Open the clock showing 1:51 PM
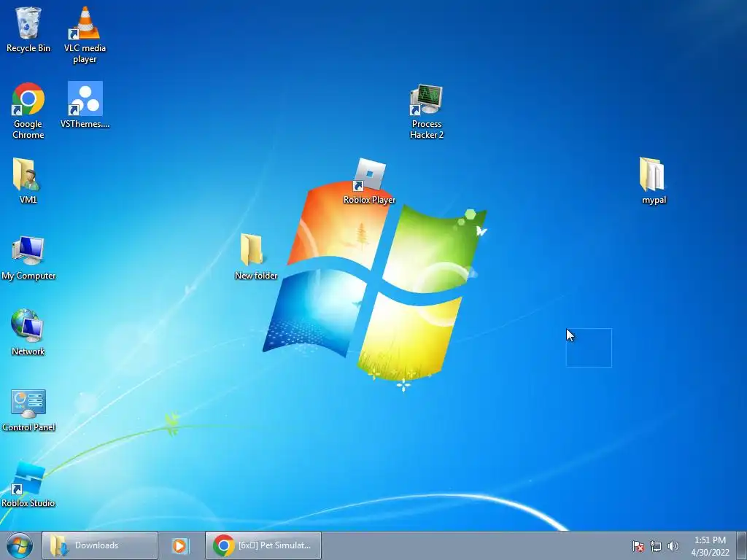 (710, 546)
